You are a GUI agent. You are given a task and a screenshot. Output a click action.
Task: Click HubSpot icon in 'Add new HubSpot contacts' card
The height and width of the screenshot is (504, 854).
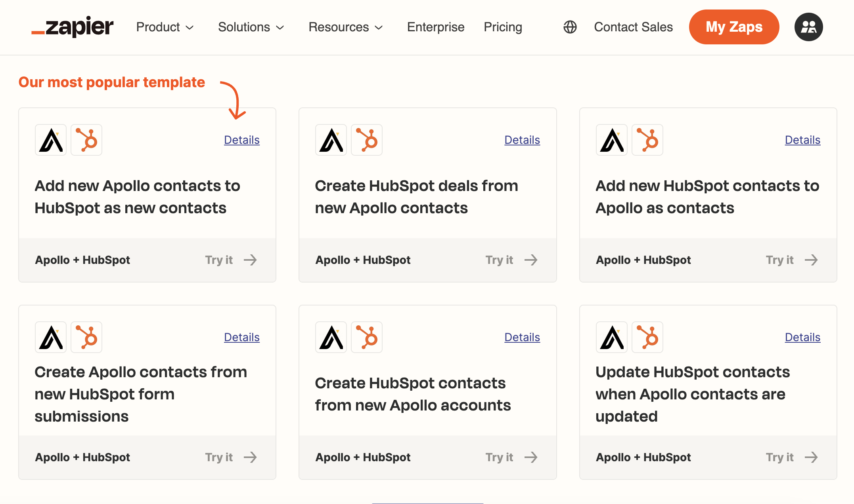(x=647, y=140)
